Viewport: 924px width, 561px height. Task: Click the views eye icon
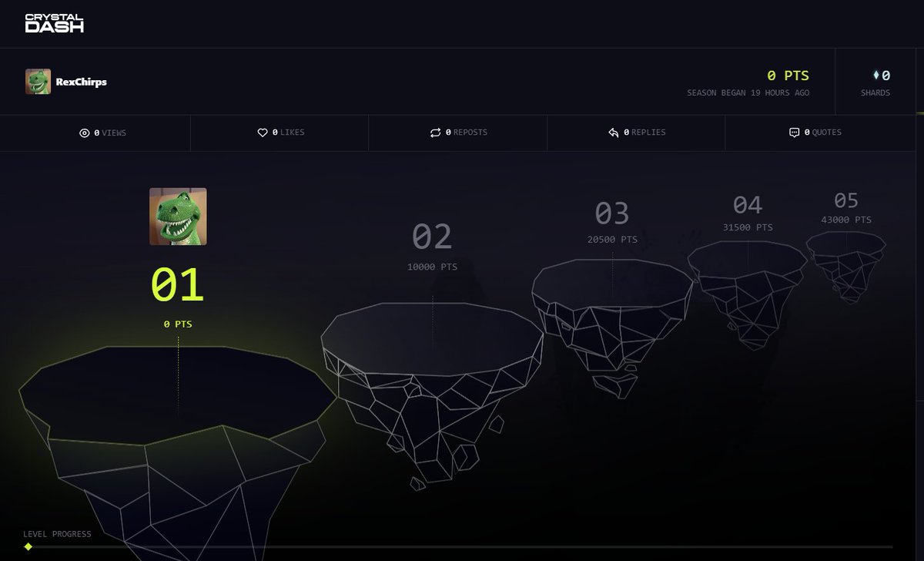pyautogui.click(x=85, y=132)
